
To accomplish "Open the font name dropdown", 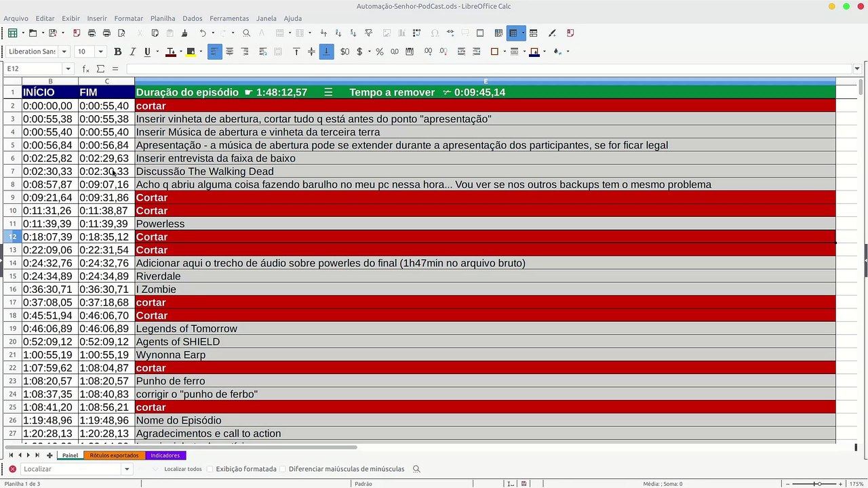I will click(x=64, y=52).
